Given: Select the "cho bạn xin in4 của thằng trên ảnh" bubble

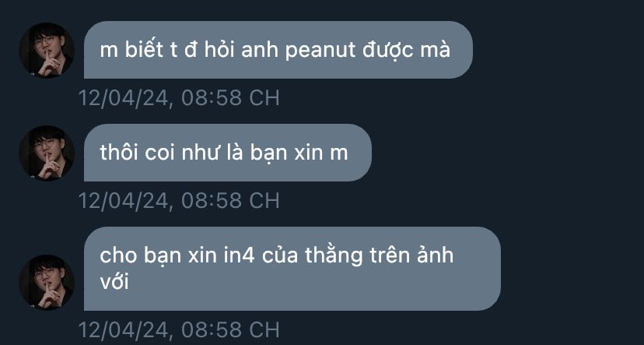Looking at the screenshot, I should coord(292,269).
